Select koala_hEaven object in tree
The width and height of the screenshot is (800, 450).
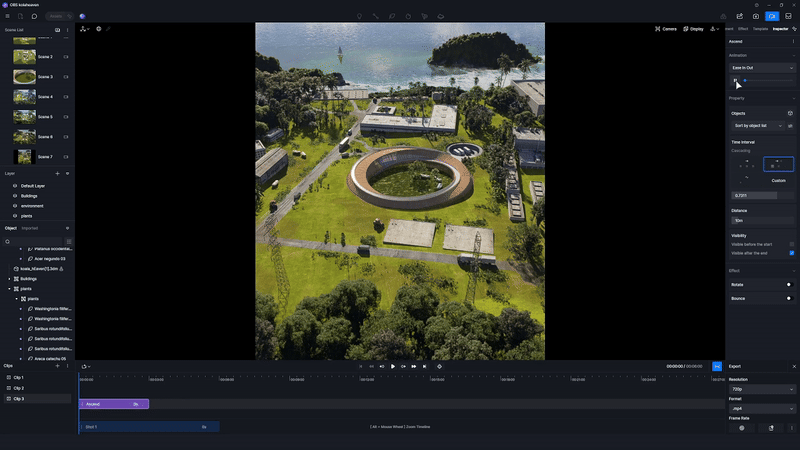(x=38, y=269)
